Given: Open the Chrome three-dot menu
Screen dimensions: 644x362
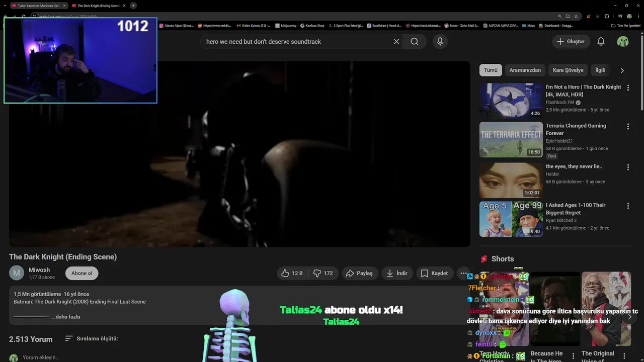Looking at the screenshot, I should point(638,16).
